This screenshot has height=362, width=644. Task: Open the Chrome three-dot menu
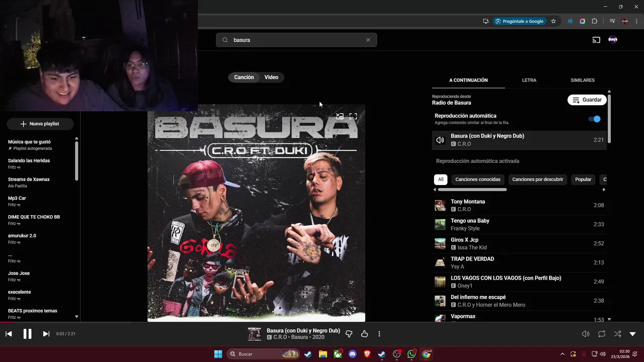pyautogui.click(x=636, y=21)
